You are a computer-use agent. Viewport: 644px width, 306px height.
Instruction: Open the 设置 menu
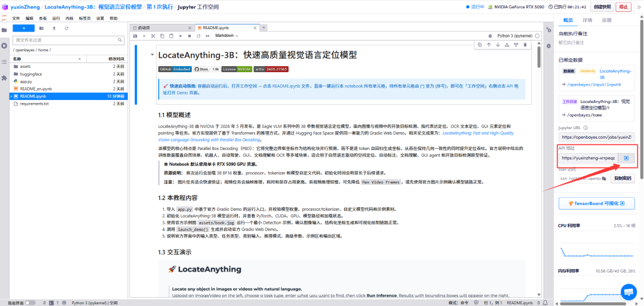pos(100,18)
